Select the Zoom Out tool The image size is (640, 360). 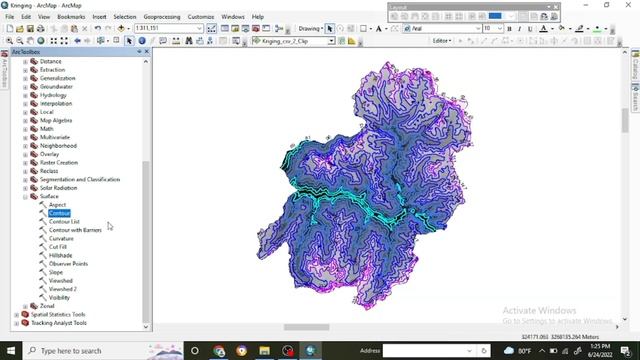19,41
